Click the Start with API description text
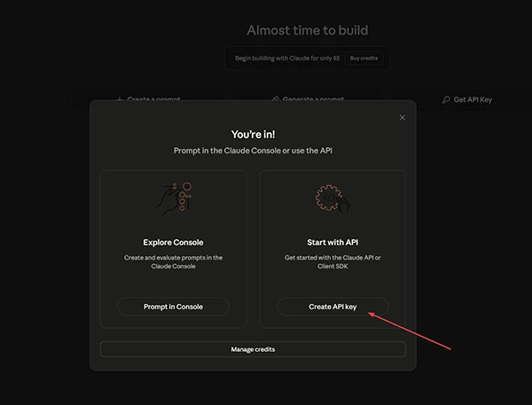Image resolution: width=532 pixels, height=405 pixels. point(332,261)
